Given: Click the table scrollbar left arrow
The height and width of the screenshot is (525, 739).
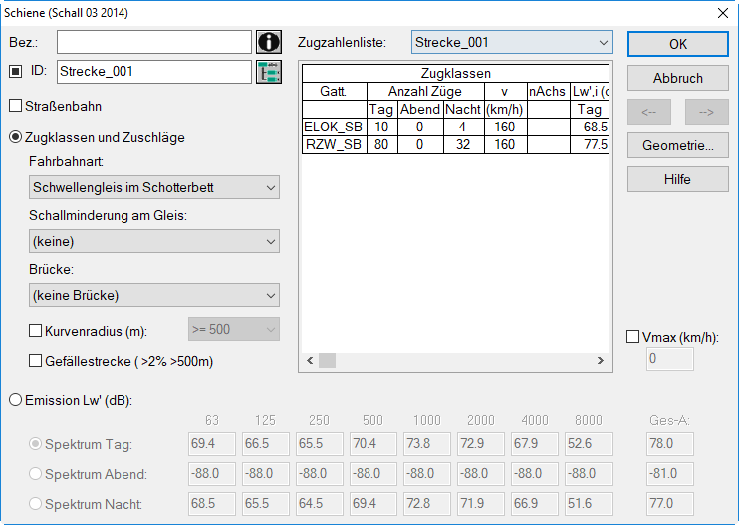Looking at the screenshot, I should point(310,361).
